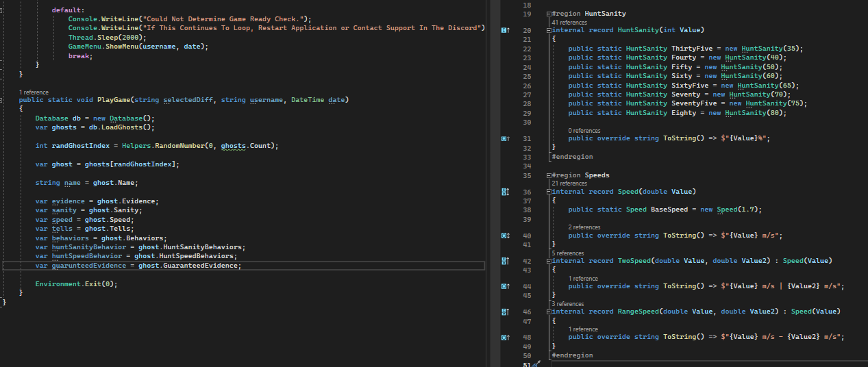Click the inheritance icon beside the TwoSpeed record
868x367 pixels.
[x=505, y=261]
